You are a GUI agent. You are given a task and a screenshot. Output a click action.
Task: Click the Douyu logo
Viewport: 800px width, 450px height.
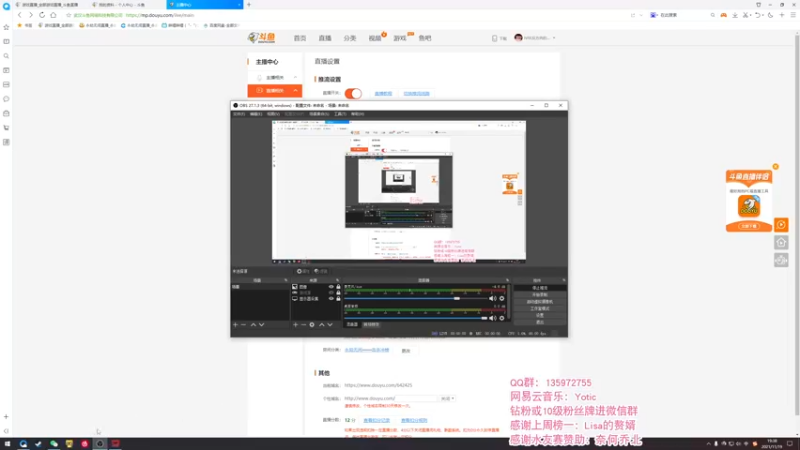262,38
